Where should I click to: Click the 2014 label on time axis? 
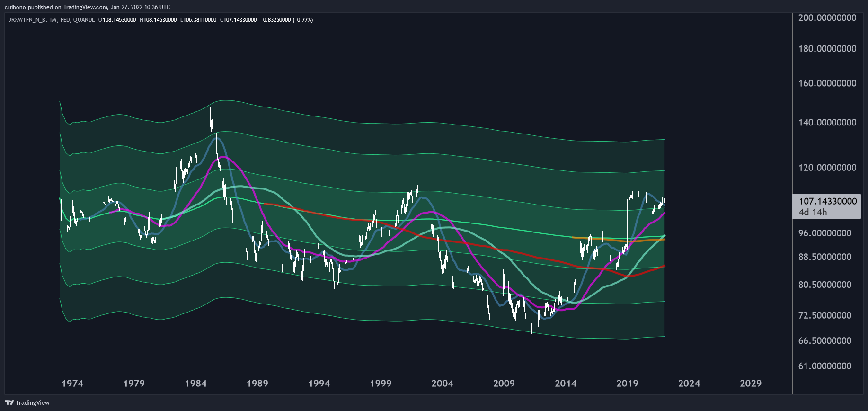click(x=566, y=384)
